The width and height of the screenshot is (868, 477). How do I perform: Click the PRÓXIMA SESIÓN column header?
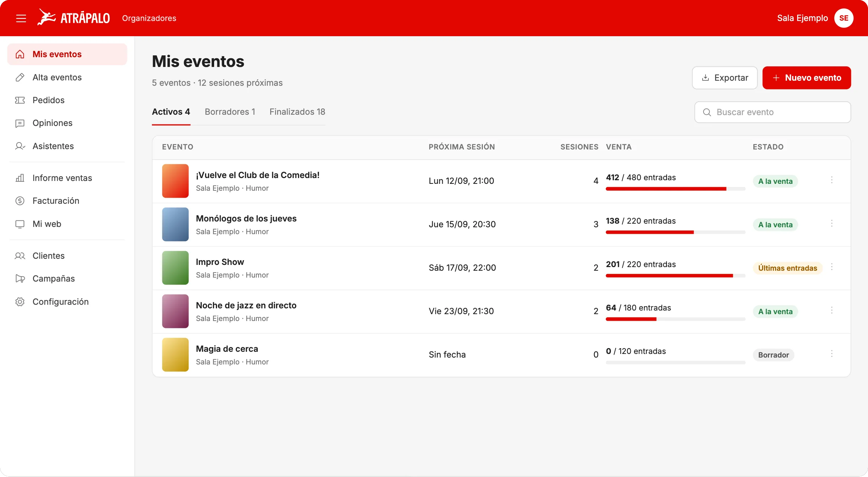[462, 147]
